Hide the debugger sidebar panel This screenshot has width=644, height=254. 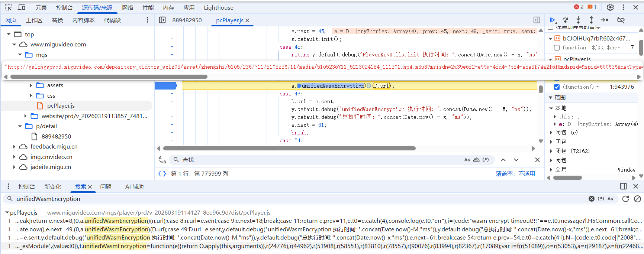537,20
